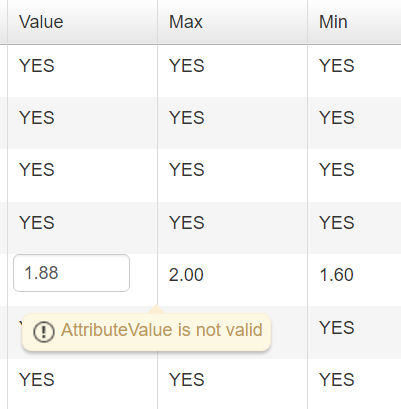
Task: Click second row's Min YES cell
Action: point(354,123)
